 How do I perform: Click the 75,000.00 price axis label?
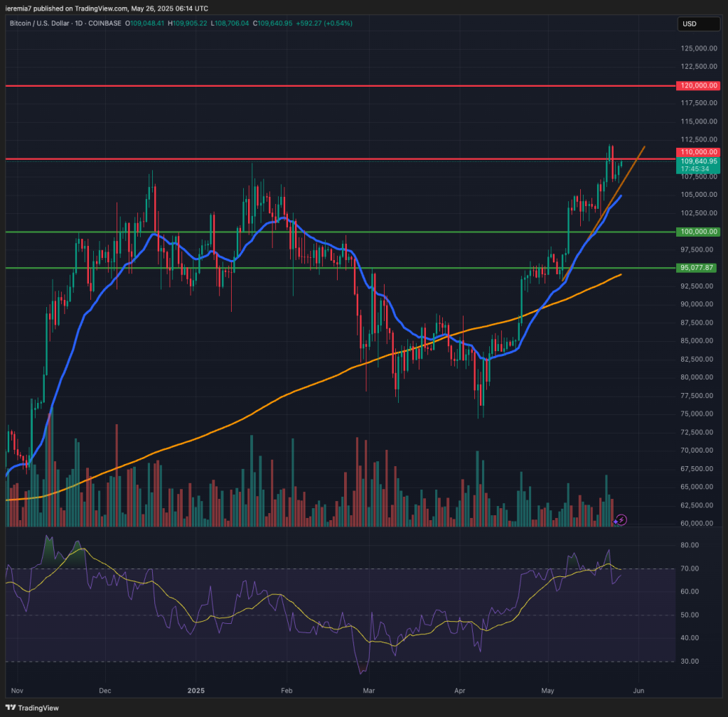[697, 414]
